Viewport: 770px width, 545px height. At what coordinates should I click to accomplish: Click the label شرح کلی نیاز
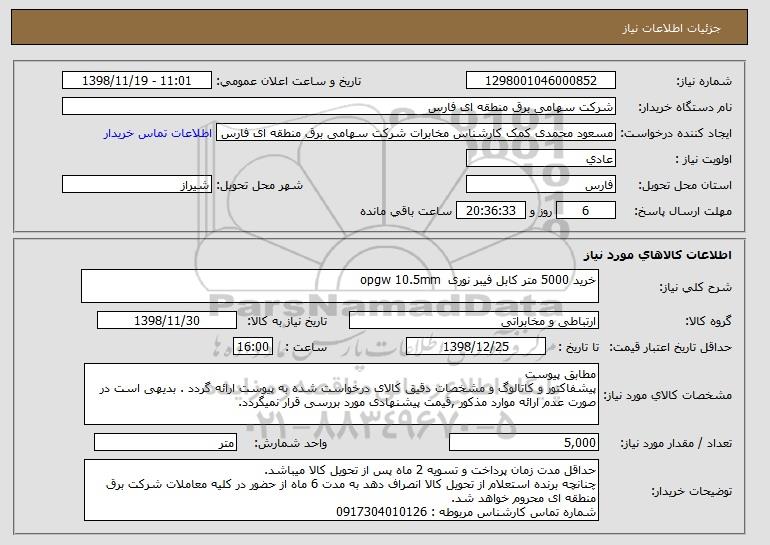(696, 287)
